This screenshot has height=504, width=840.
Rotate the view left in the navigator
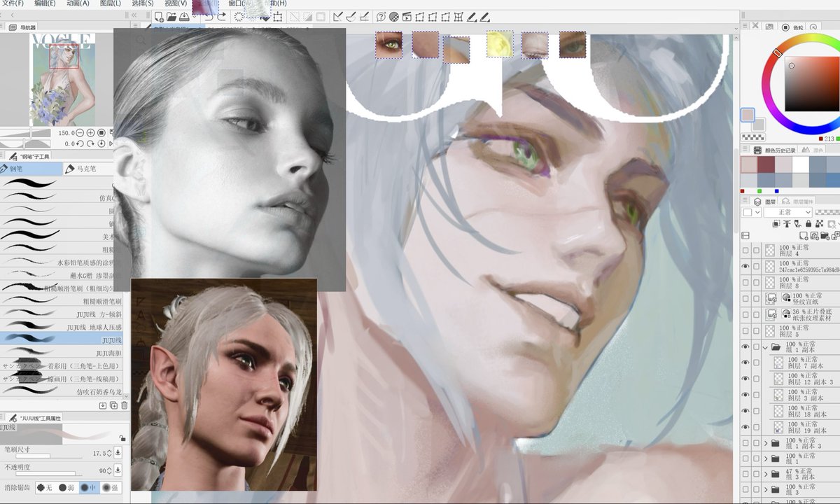tap(80, 143)
